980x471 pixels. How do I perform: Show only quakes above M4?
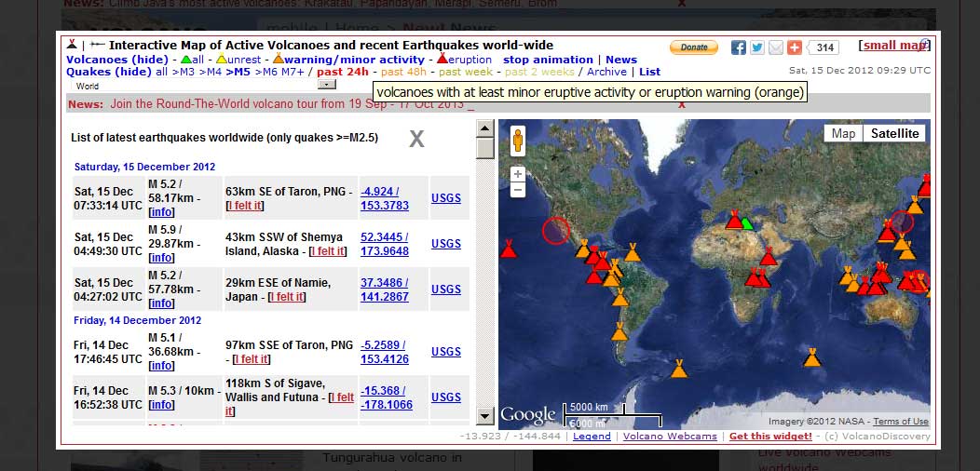[x=210, y=72]
